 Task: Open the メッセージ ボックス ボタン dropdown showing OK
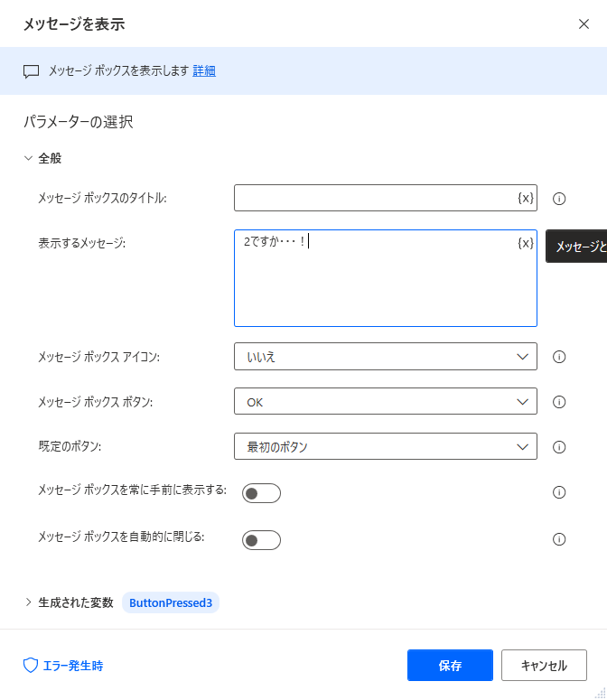[x=386, y=401]
